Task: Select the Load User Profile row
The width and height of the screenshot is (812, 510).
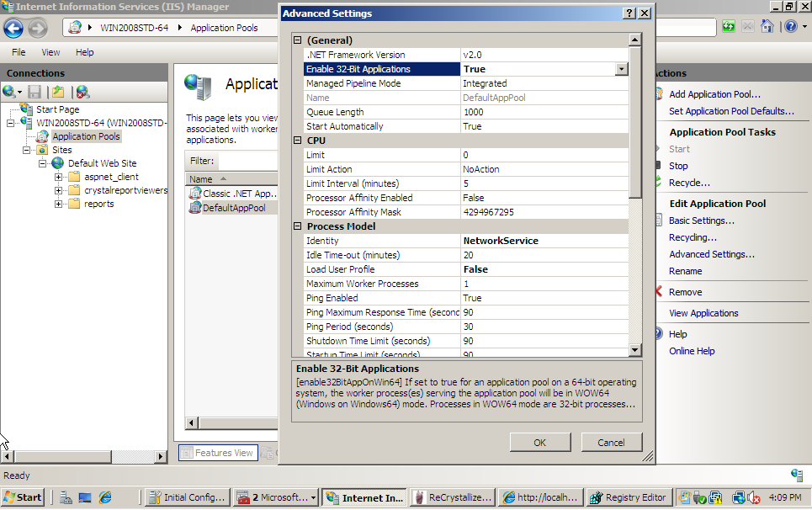Action: (466, 270)
